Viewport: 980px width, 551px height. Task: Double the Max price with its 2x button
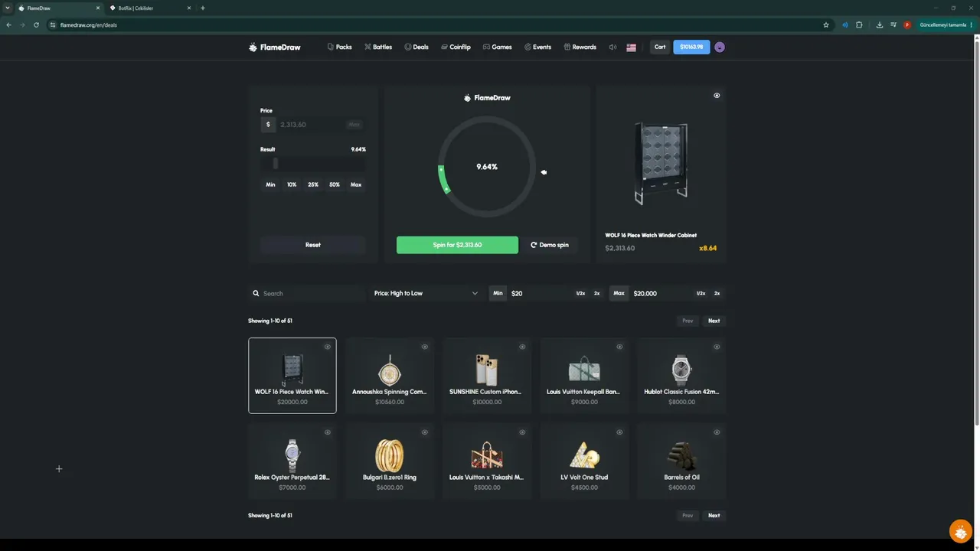point(717,293)
